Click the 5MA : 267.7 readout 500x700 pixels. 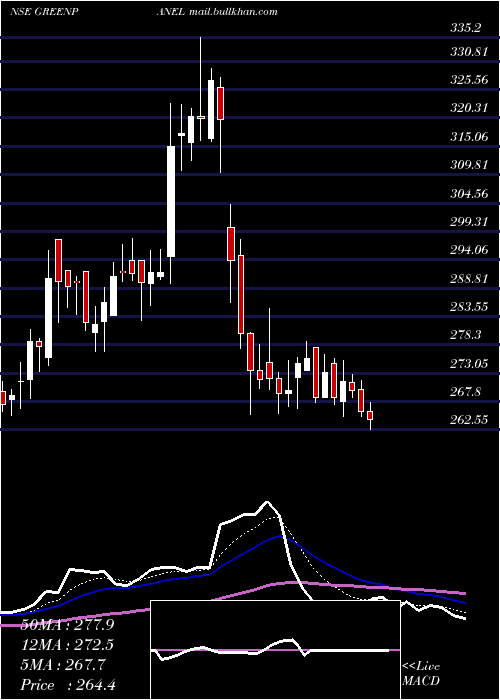pyautogui.click(x=63, y=665)
